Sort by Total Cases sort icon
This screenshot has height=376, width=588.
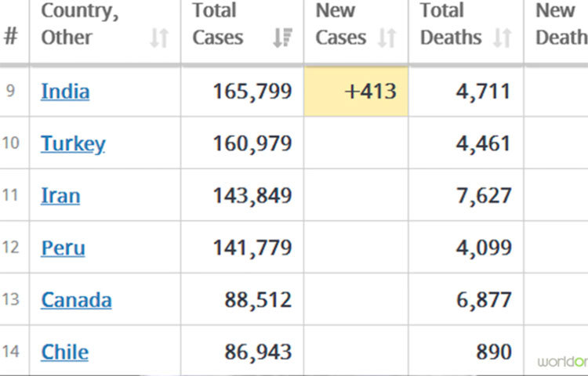[282, 38]
